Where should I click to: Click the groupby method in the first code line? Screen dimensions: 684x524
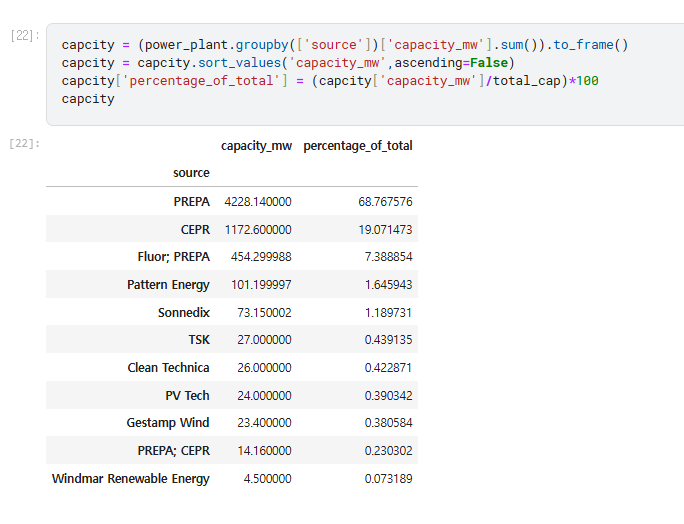click(262, 45)
